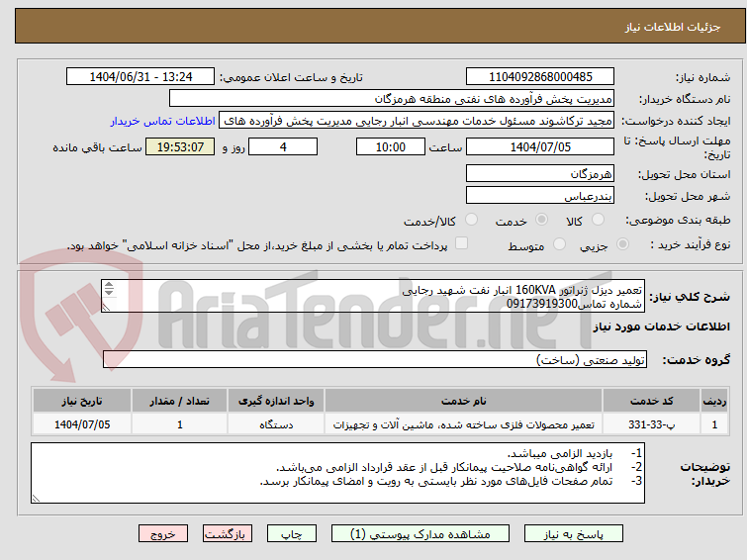Viewport: 747px width, 560px height.
Task: Click the جزئیات اطلاعات نیاز page title
Action: pos(672,27)
